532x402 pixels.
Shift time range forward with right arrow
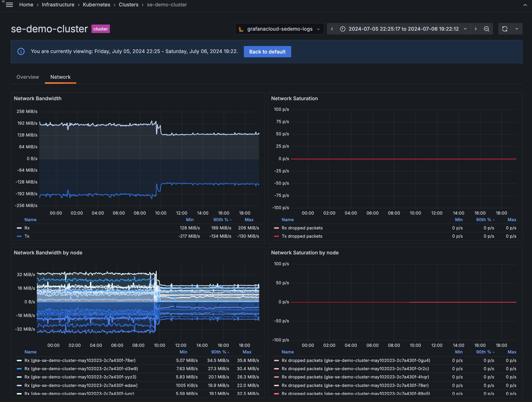click(475, 29)
